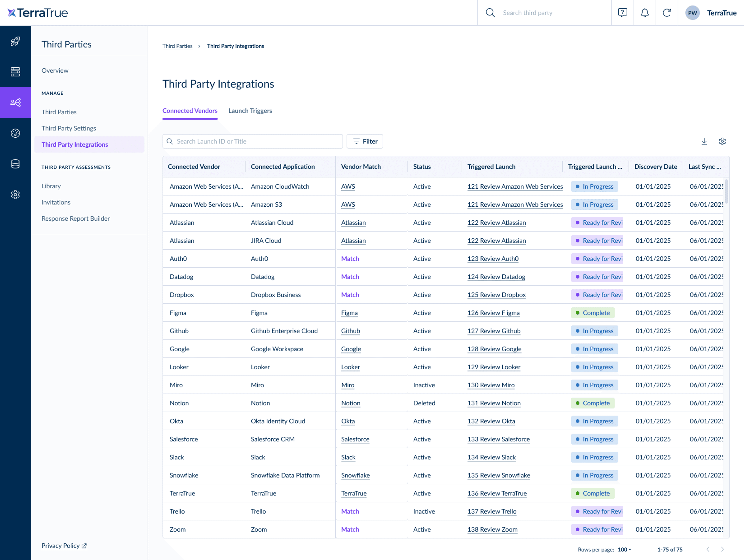Viewport: 744px width, 560px height.
Task: Click the TerraTrue logo
Action: 38,13
